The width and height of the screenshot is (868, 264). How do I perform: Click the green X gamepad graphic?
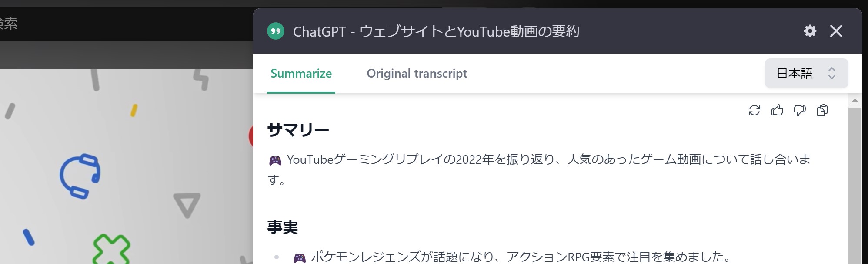112,250
